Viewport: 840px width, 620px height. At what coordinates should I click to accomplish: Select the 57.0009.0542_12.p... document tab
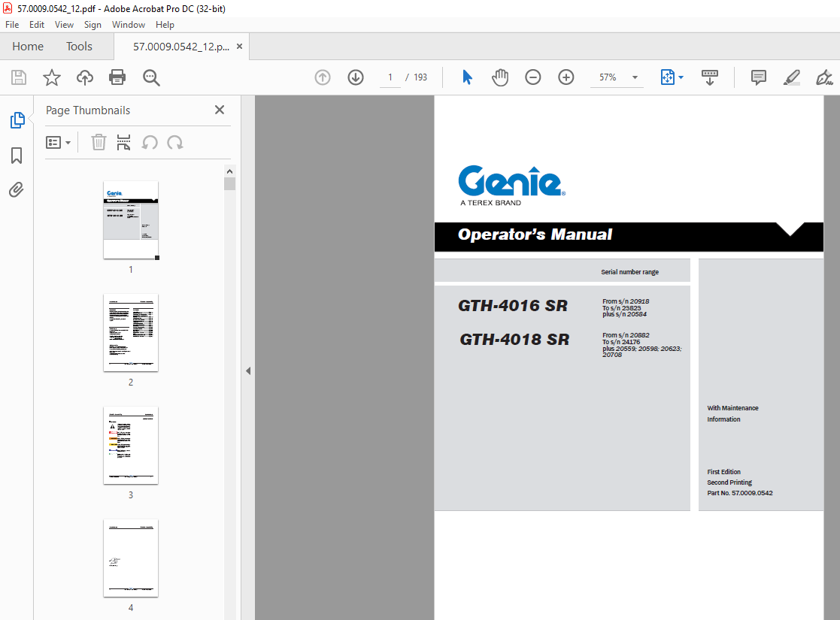click(181, 47)
